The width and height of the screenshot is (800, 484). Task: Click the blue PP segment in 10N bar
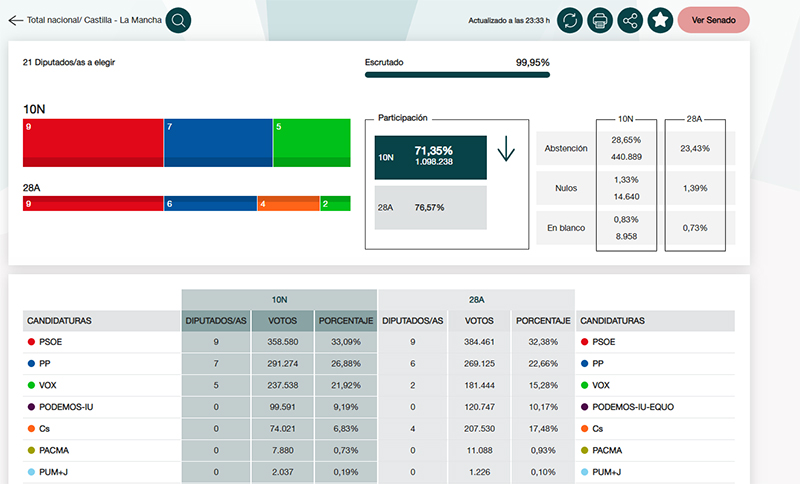click(x=218, y=142)
